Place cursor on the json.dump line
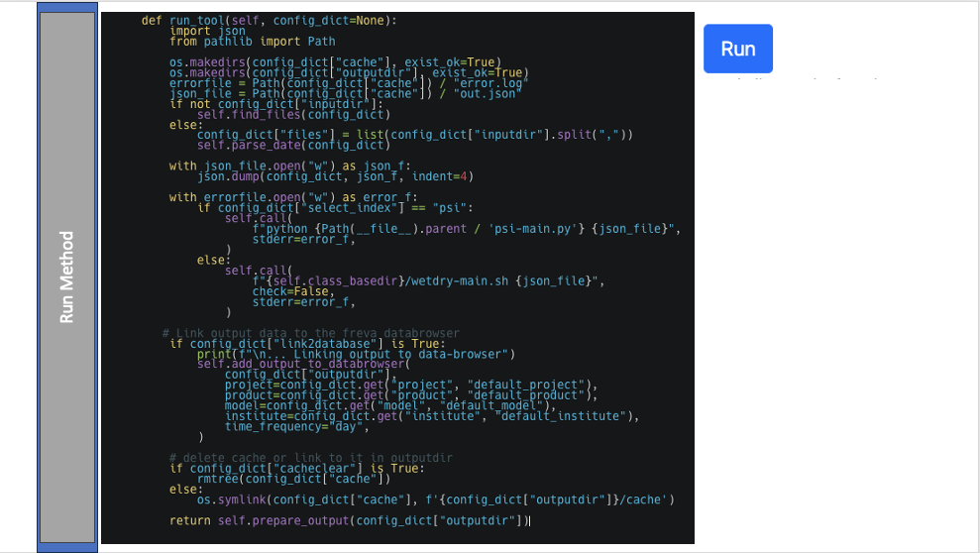980x553 pixels. coord(335,176)
